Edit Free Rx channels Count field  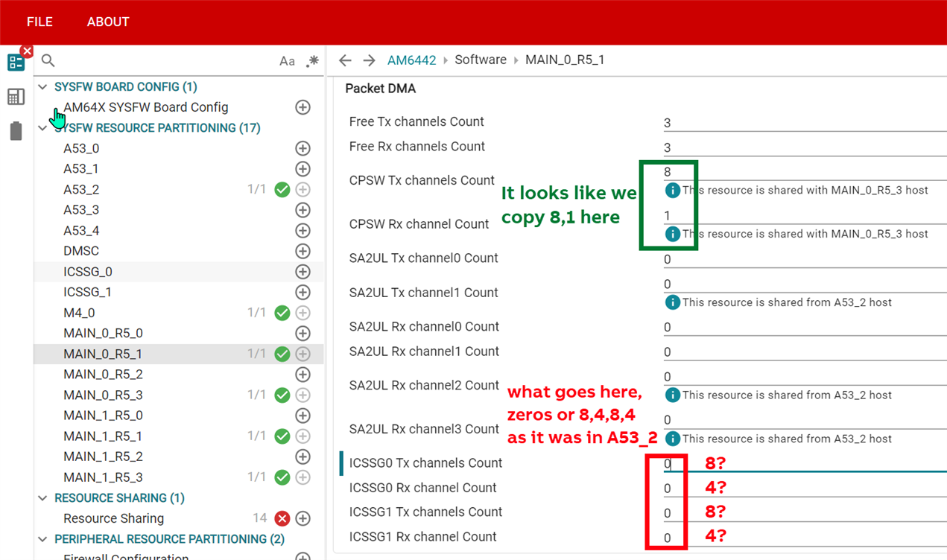point(805,147)
